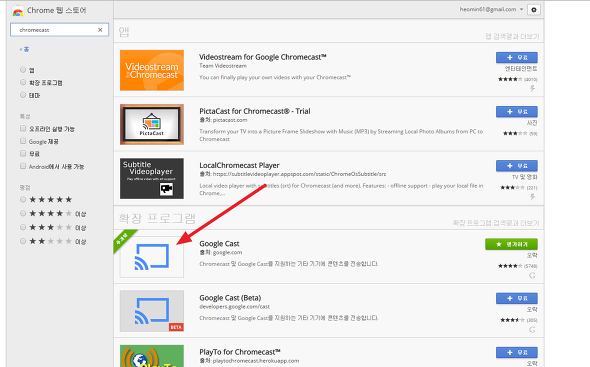
Task: Open the settings gear menu
Action: pos(534,10)
